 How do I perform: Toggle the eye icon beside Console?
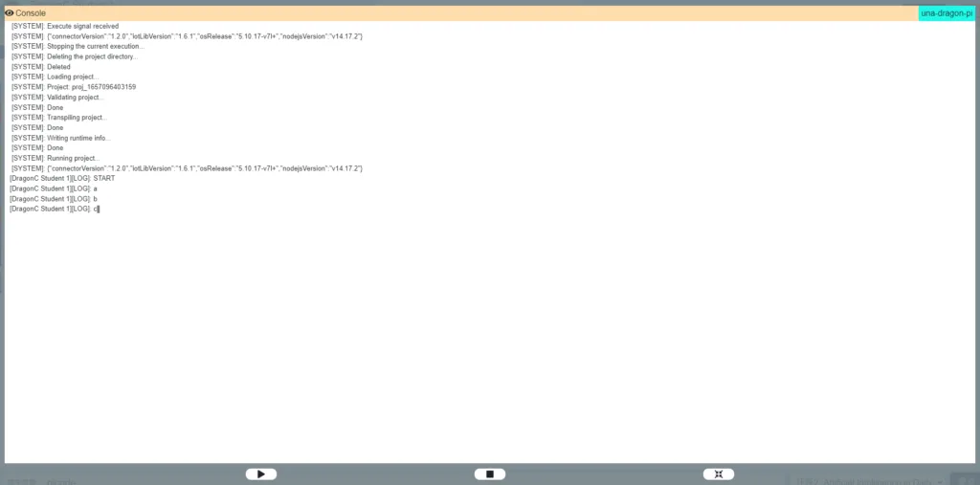[10, 13]
